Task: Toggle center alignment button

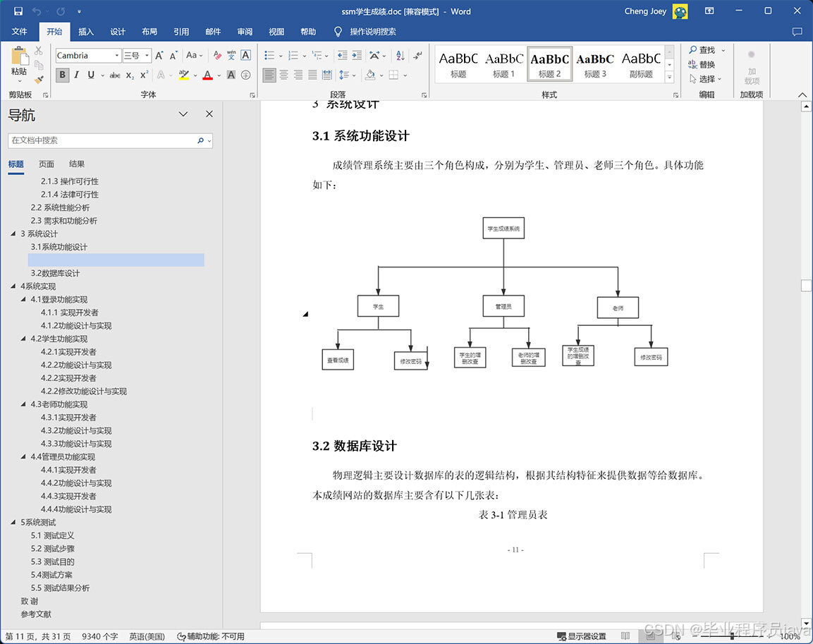Action: click(283, 75)
